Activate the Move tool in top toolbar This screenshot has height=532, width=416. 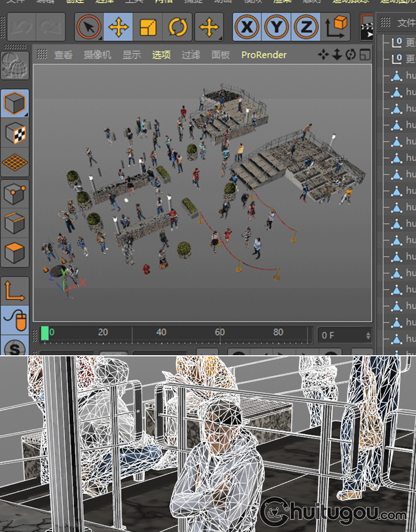coord(118,27)
